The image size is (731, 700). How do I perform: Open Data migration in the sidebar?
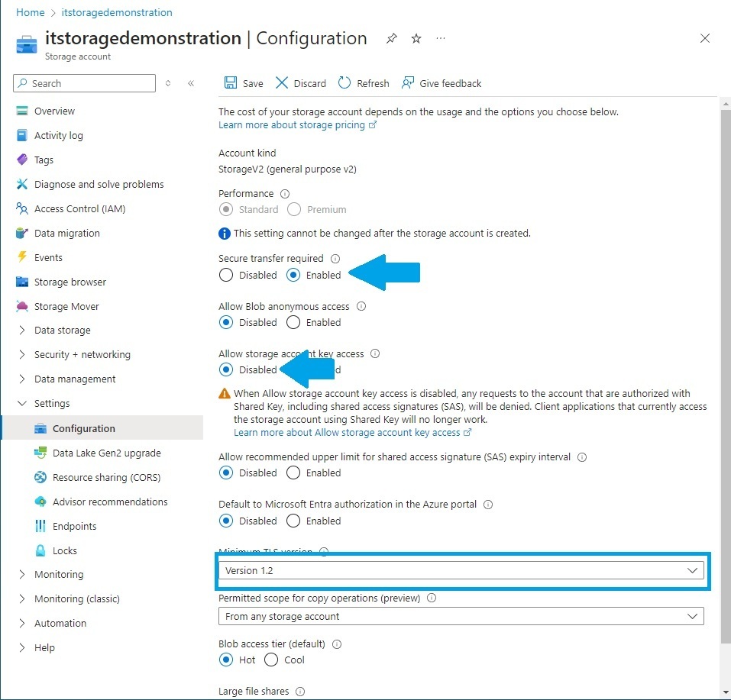66,233
